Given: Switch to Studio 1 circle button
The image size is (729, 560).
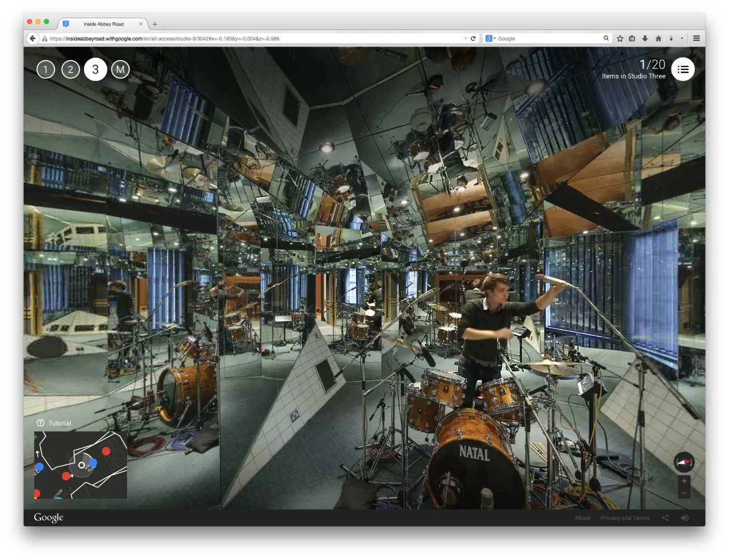Looking at the screenshot, I should pos(46,69).
